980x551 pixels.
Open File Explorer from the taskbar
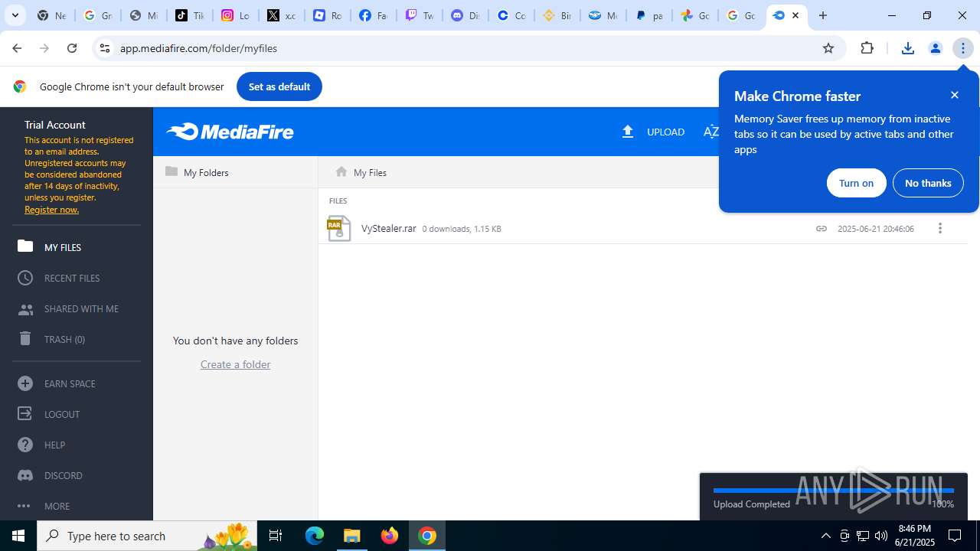point(352,536)
